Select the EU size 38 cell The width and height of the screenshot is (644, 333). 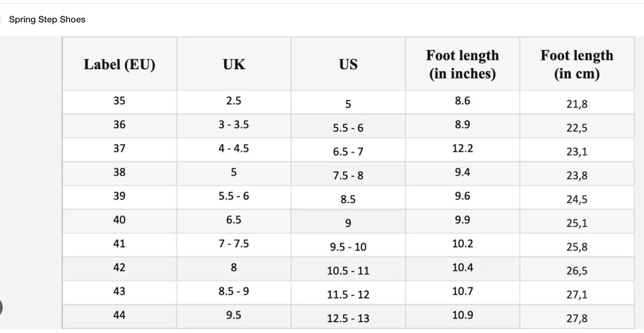pos(119,173)
